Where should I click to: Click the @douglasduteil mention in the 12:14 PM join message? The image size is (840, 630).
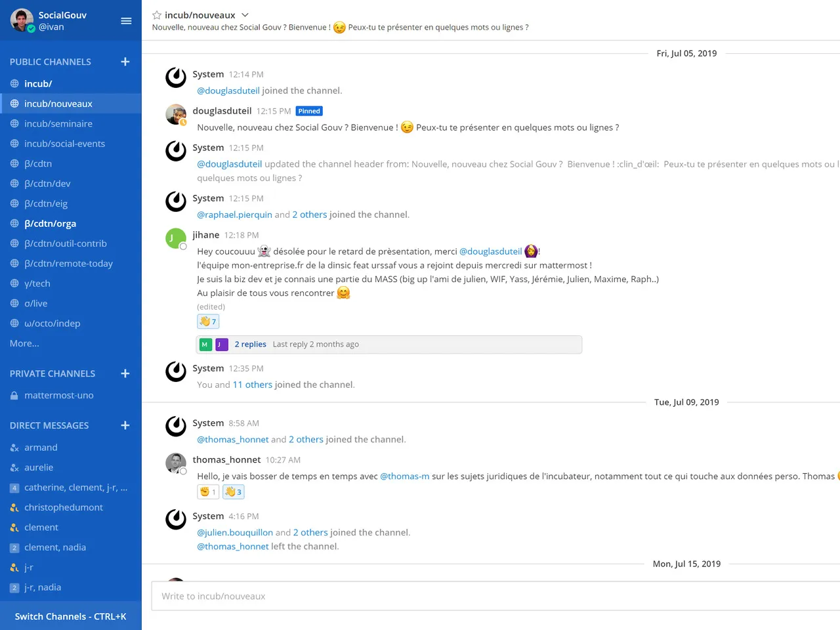pos(228,91)
